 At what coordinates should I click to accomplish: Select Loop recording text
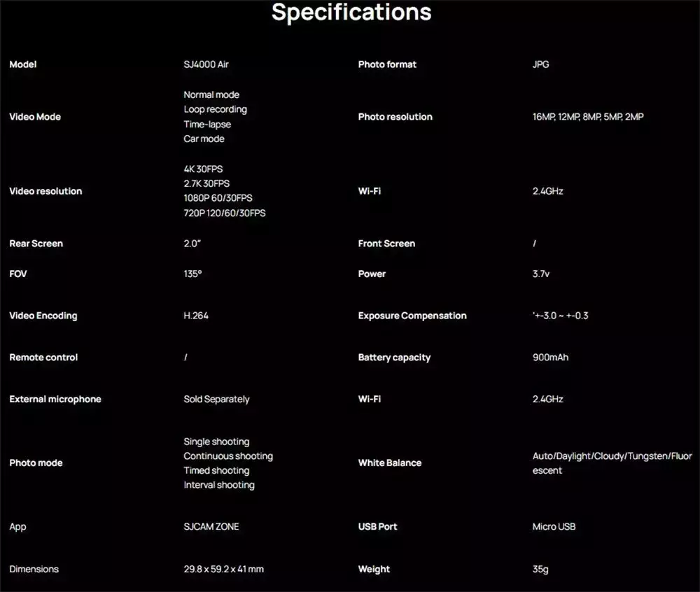click(215, 109)
